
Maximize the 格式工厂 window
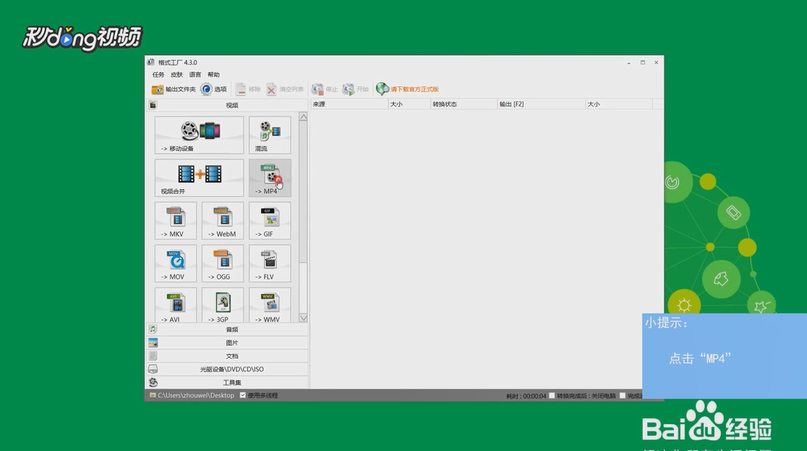click(x=642, y=62)
